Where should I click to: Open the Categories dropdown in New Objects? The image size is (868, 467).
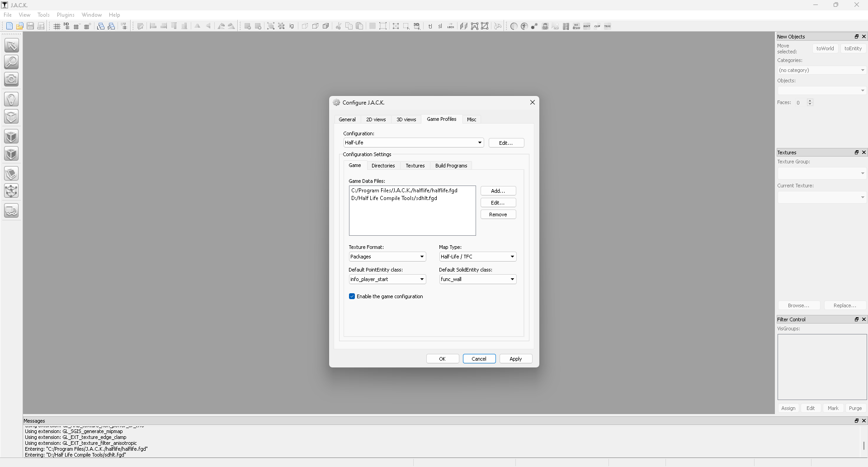(x=822, y=70)
